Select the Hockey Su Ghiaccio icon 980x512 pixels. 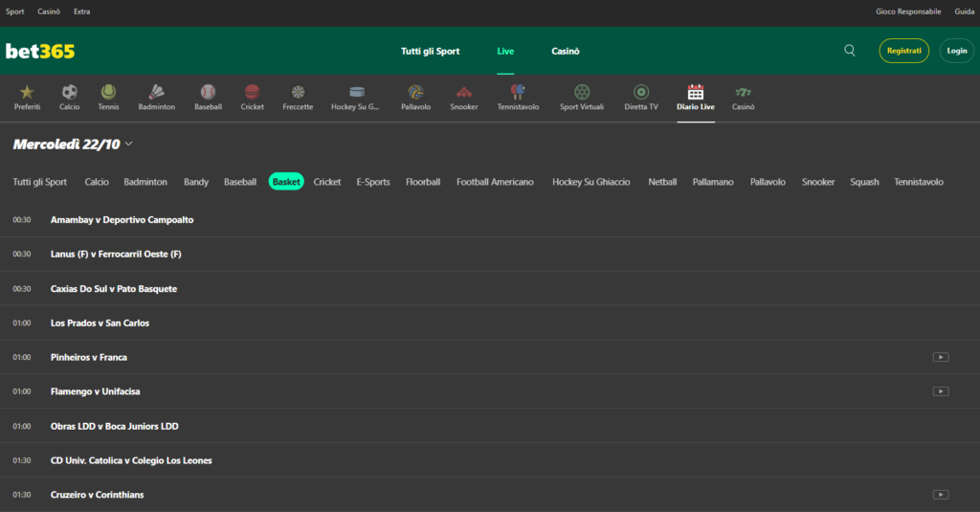click(356, 92)
